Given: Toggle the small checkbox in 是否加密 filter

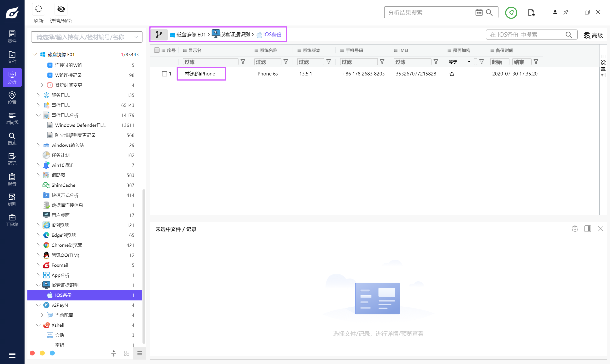Looking at the screenshot, I should [x=475, y=62].
